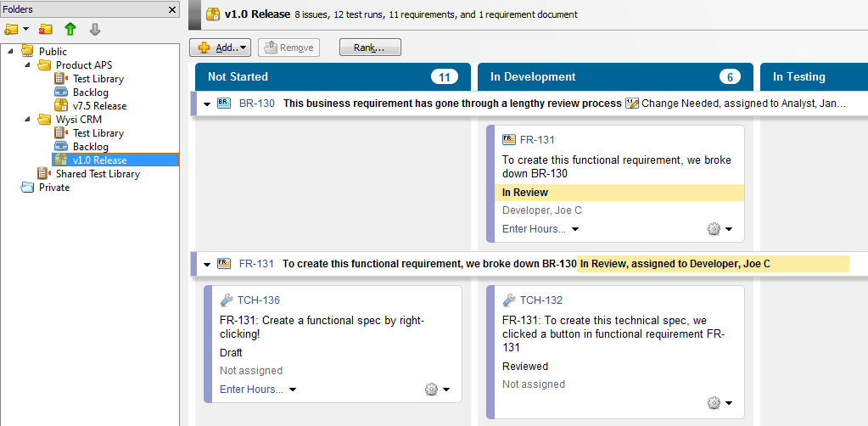Click the In Development column header
The image size is (868, 426).
pyautogui.click(x=532, y=77)
